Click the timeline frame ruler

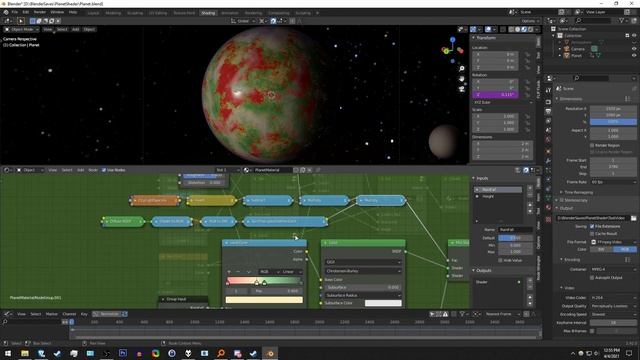(306, 322)
